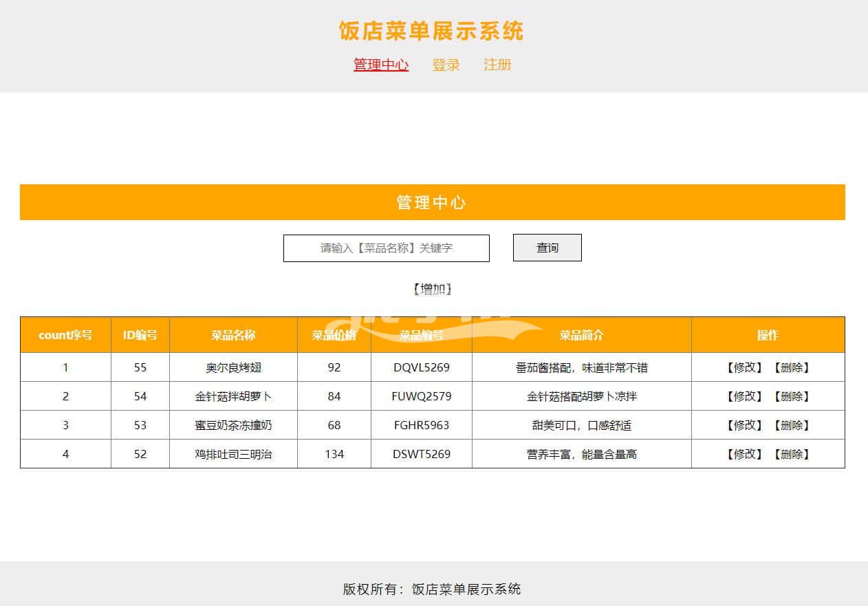This screenshot has height=606, width=868.
Task: Open the 管理中心 navigation link
Action: point(381,65)
